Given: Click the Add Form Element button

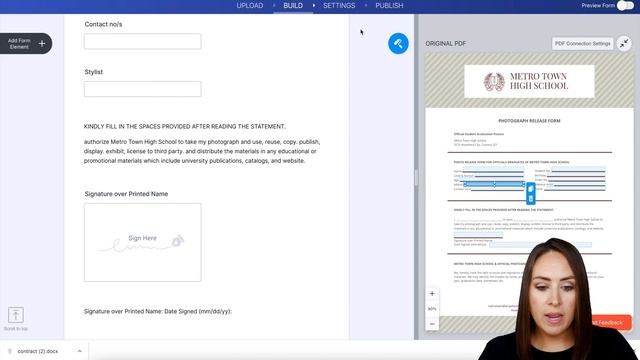Looking at the screenshot, I should point(26,44).
